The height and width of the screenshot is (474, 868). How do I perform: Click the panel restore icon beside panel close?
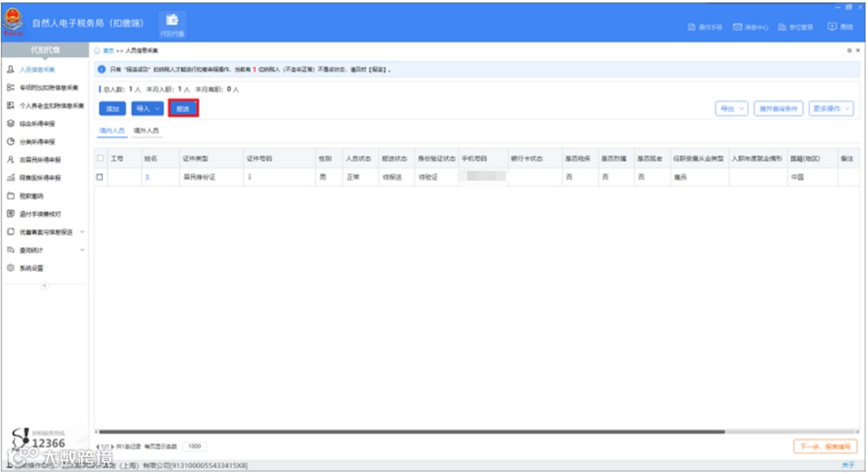pos(849,50)
